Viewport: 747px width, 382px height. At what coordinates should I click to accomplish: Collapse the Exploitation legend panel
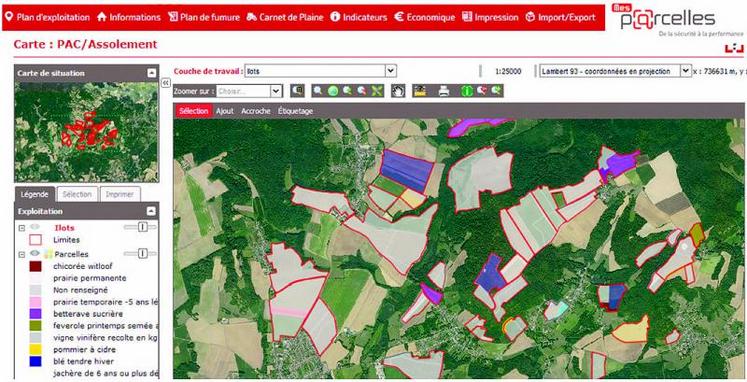151,211
